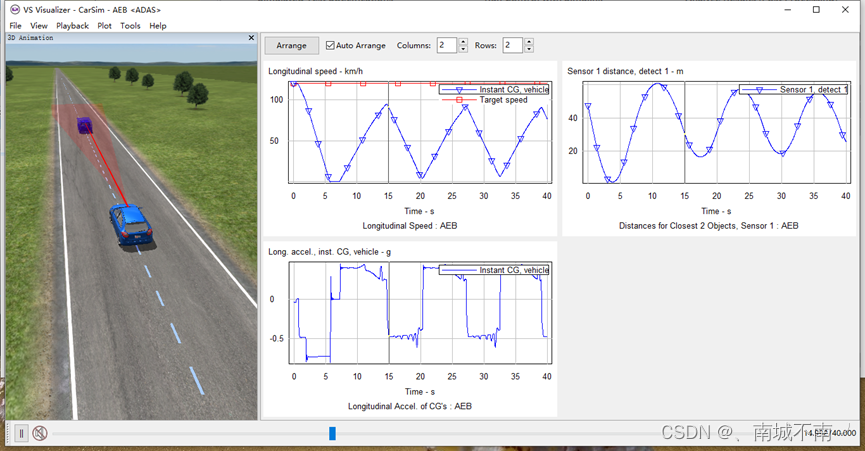Toggle the Auto Arrange checkbox
This screenshot has width=865, height=451.
(x=330, y=45)
